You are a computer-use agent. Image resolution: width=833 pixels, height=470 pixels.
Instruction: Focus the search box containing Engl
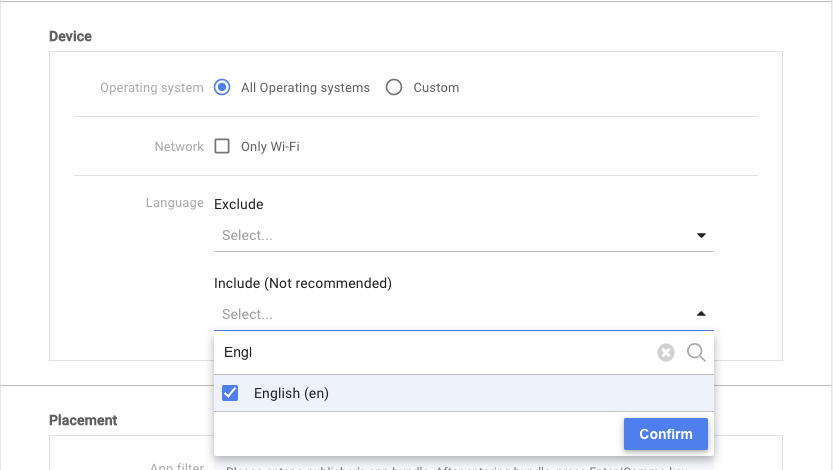[x=430, y=353]
